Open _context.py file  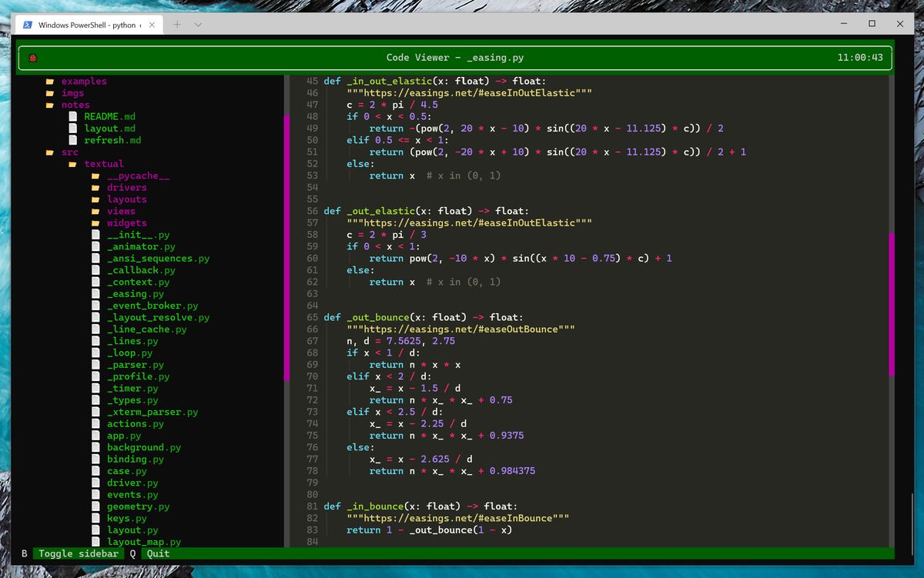tap(138, 282)
